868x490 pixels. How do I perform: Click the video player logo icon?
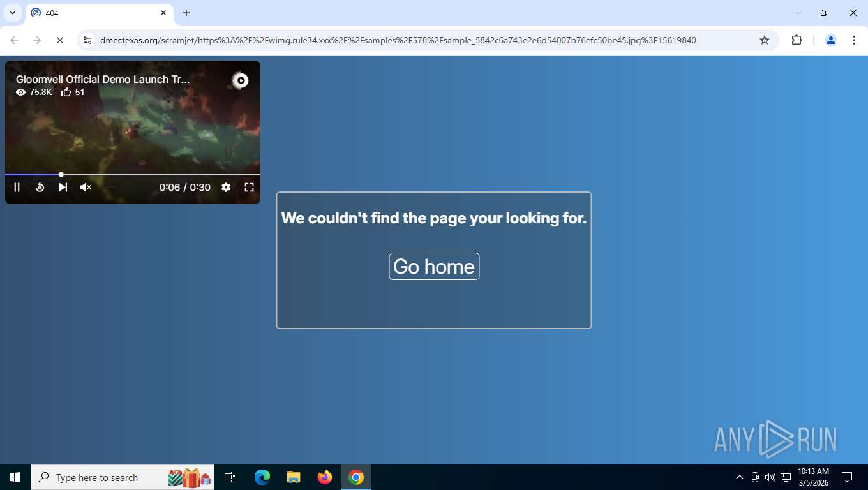pyautogui.click(x=240, y=80)
